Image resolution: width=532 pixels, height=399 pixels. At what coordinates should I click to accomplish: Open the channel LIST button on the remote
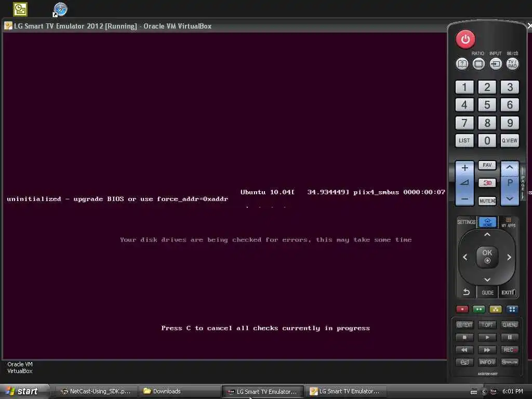click(464, 140)
